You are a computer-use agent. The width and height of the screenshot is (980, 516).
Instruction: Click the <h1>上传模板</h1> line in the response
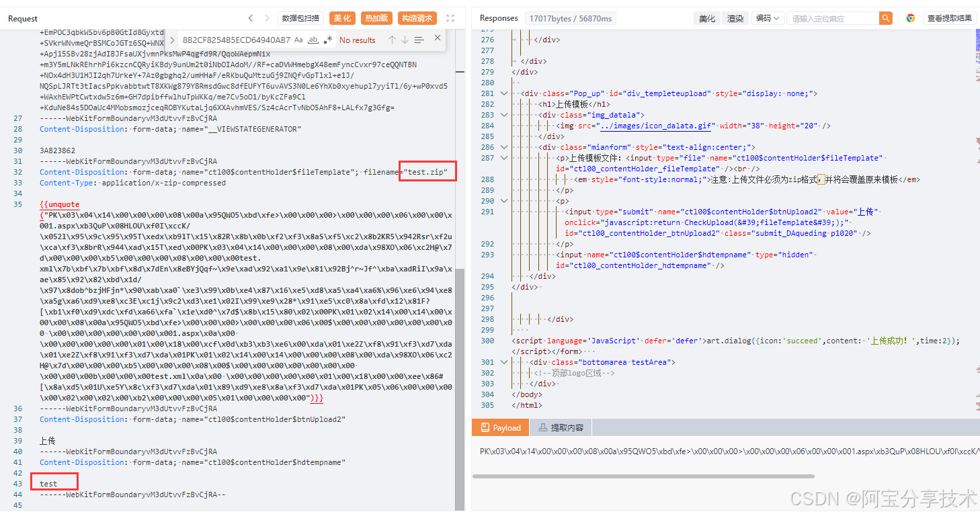574,104
